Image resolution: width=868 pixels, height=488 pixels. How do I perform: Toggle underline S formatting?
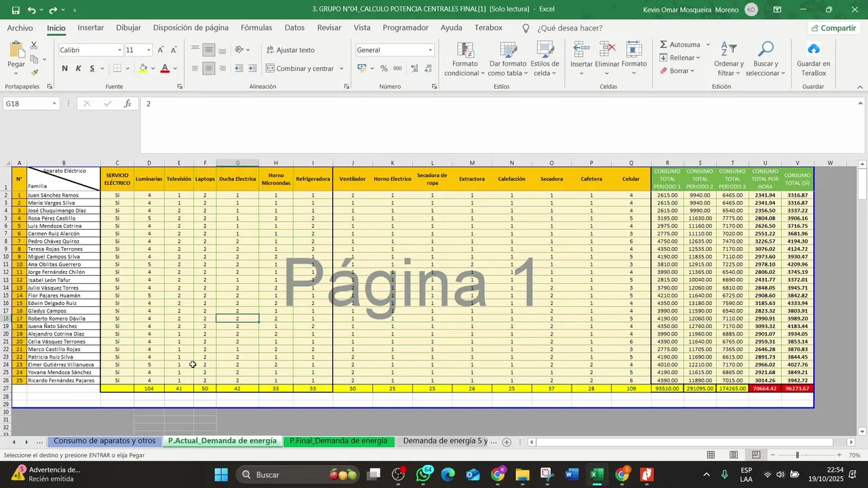[92, 68]
